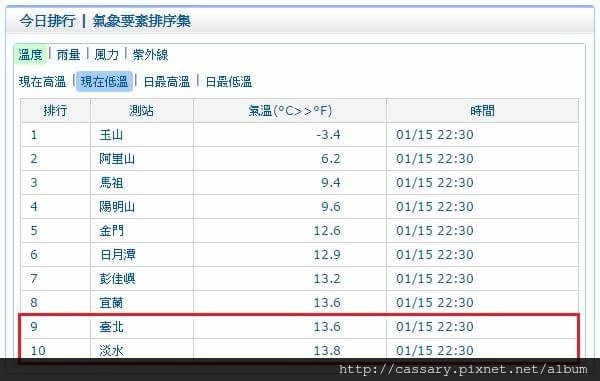Select the 溫度 tab
This screenshot has height=381, width=600.
pos(30,55)
